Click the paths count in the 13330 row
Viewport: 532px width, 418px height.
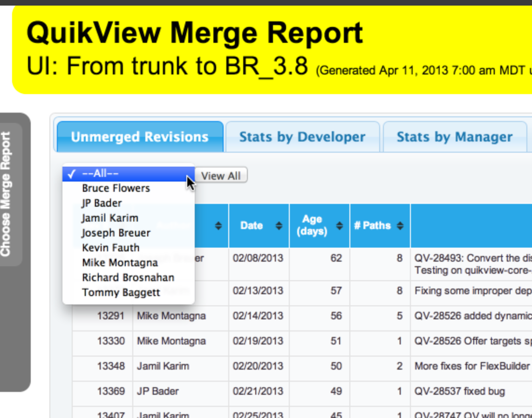pos(400,341)
